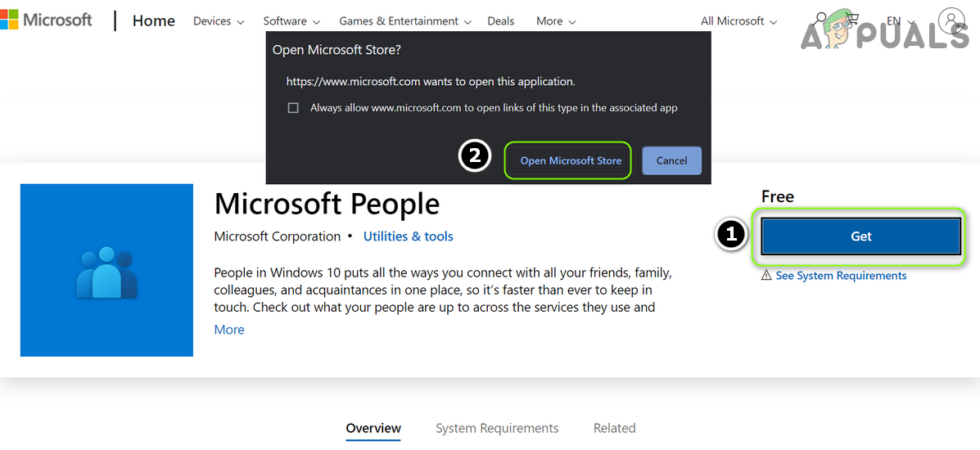The image size is (980, 450).
Task: Click the account sign-in icon
Action: pos(952,20)
